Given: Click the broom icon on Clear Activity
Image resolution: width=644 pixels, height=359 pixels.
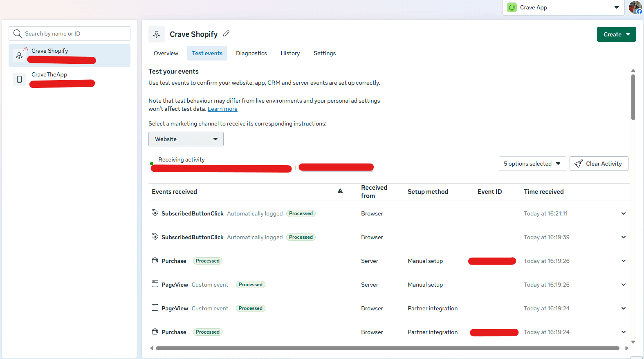Looking at the screenshot, I should (579, 164).
